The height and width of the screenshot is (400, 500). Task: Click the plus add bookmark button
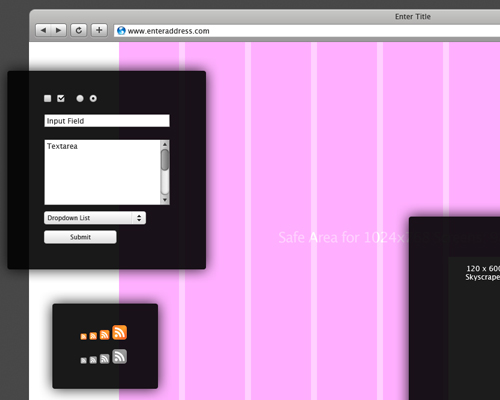(x=99, y=30)
